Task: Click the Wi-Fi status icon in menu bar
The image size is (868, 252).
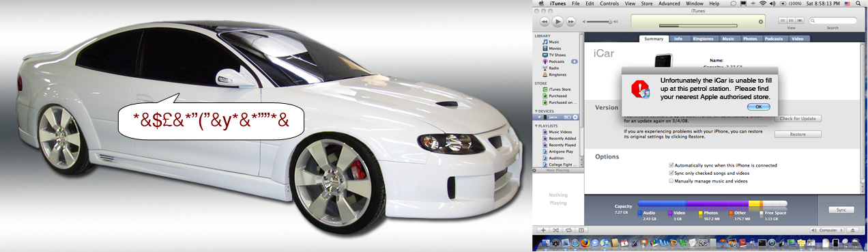Action: [x=763, y=3]
